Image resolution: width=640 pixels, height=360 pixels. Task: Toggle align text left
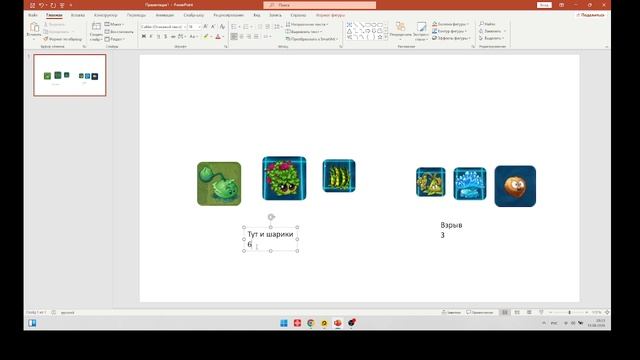tap(234, 37)
